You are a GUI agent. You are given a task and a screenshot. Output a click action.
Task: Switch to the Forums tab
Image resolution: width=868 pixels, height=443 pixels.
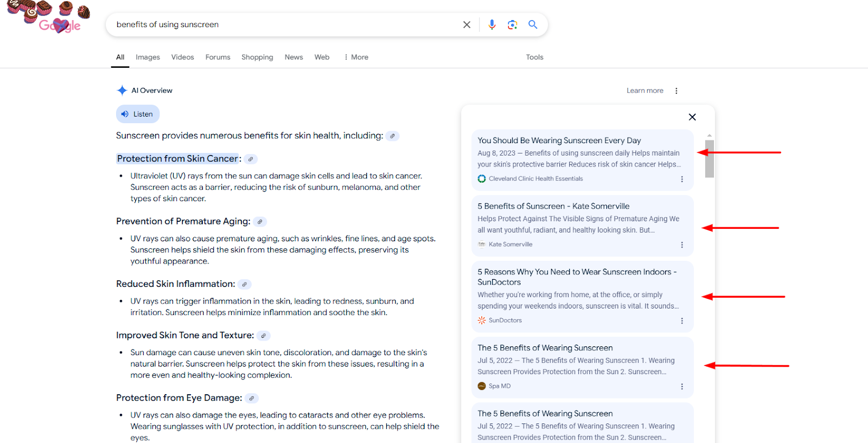218,57
